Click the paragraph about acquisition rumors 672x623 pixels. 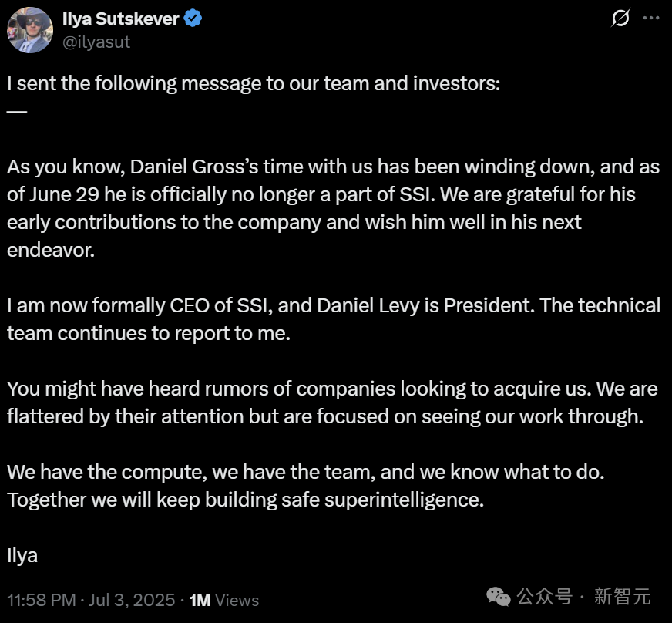coord(332,402)
